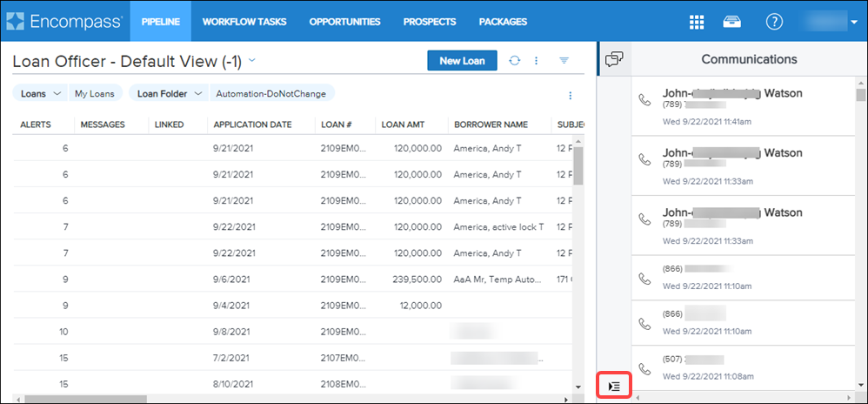The image size is (868, 404).
Task: Open the filter row kebab options menu
Action: (571, 95)
